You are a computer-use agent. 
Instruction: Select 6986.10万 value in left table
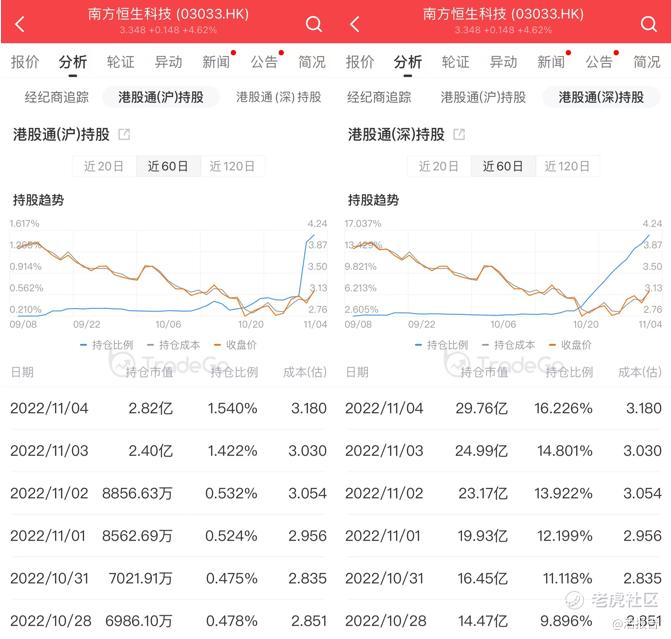139,621
